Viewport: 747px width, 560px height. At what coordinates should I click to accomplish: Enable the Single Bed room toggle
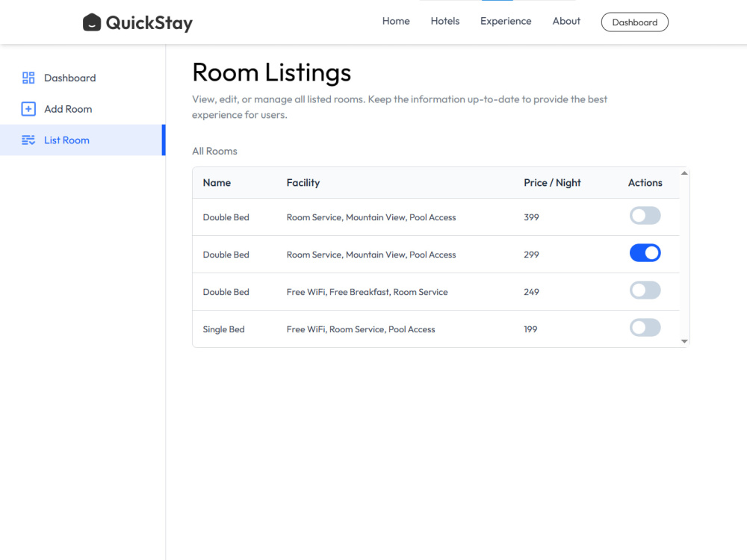pyautogui.click(x=645, y=328)
